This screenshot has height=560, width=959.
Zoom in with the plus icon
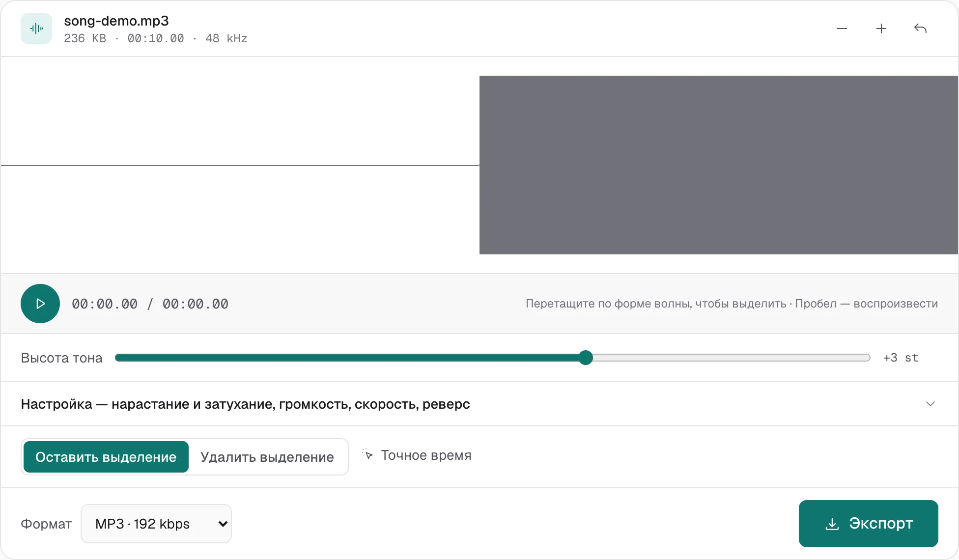881,28
